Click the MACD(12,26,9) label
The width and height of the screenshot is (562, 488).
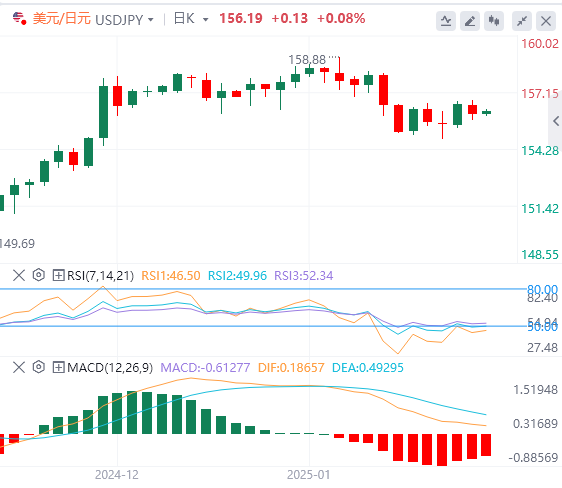click(110, 368)
